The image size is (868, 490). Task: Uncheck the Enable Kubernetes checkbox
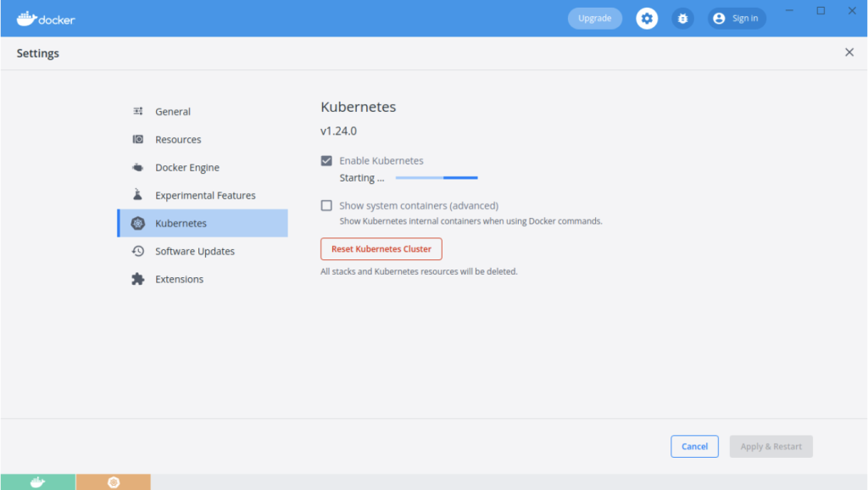[x=326, y=161]
